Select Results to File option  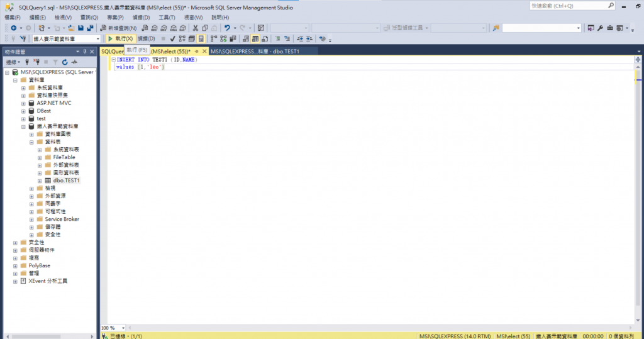pos(265,38)
